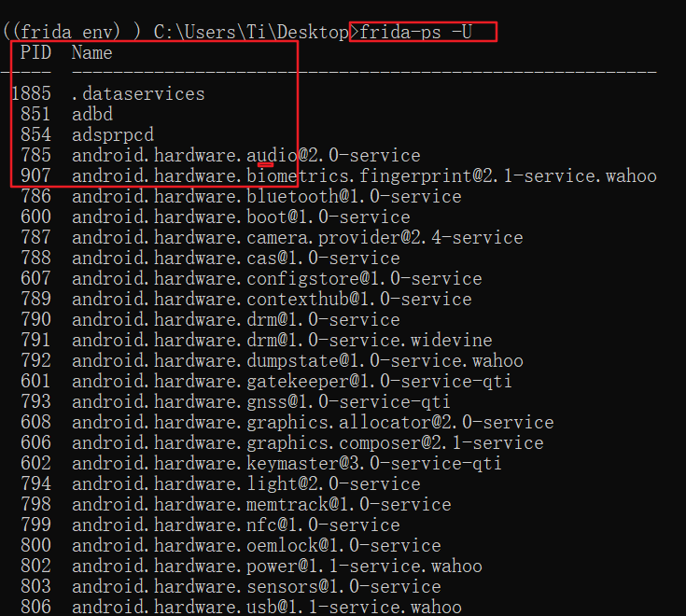Viewport: 686px width, 616px height.
Task: Click the drm@1.0-service entry with PID 790
Action: 236,320
